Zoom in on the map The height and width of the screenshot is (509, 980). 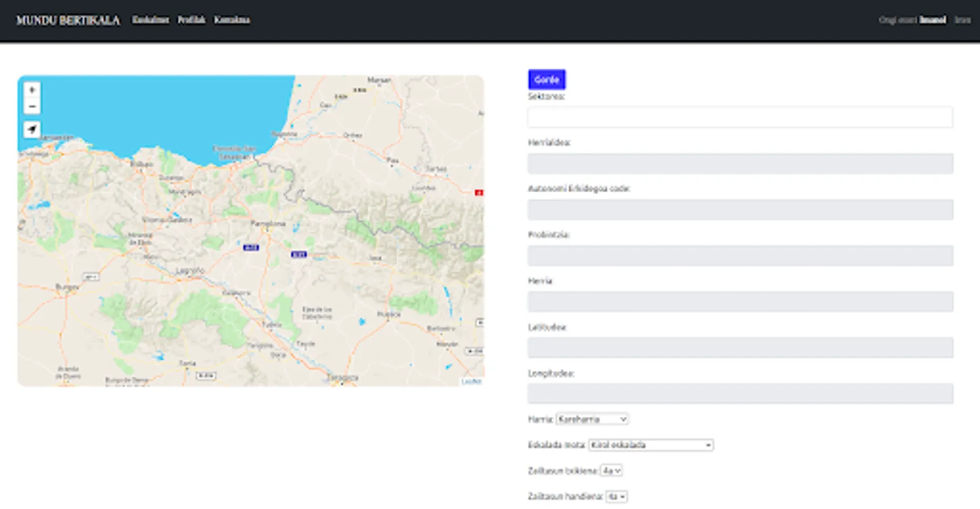pos(32,90)
